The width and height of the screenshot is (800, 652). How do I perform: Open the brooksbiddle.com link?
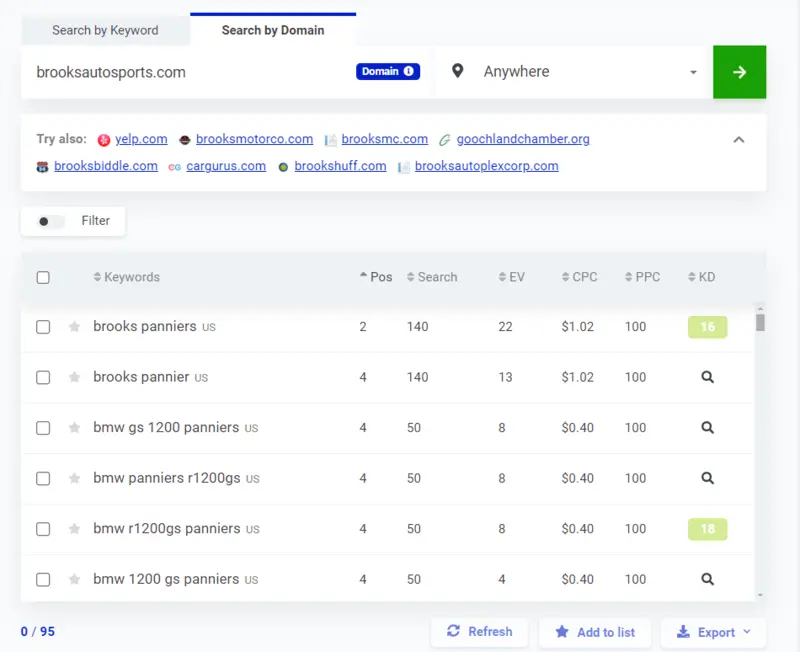point(106,166)
